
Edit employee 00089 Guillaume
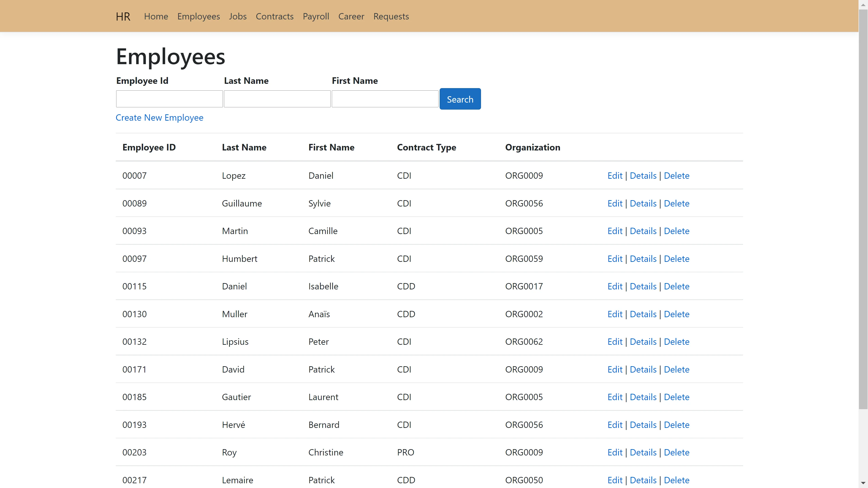click(615, 203)
